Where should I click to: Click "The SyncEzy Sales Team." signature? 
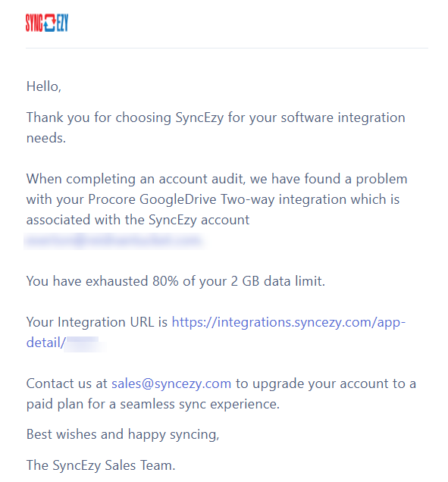[x=101, y=465]
